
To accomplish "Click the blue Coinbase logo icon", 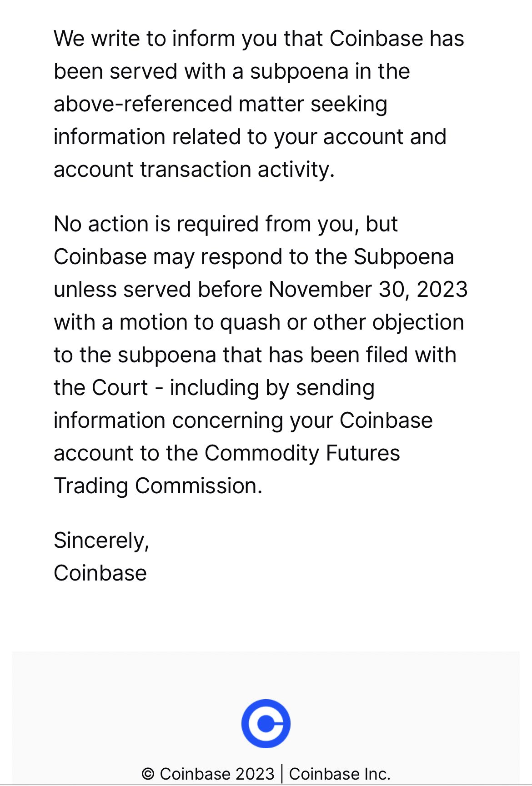I will point(266,723).
